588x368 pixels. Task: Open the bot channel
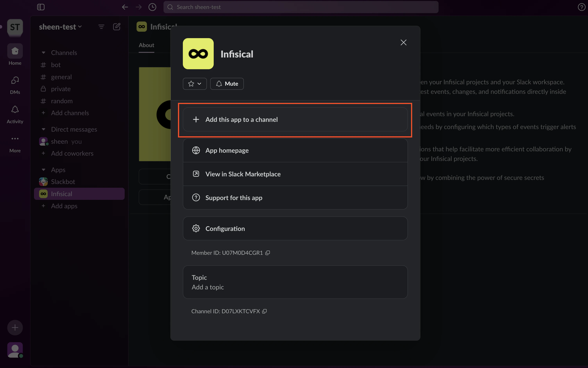pos(79,65)
